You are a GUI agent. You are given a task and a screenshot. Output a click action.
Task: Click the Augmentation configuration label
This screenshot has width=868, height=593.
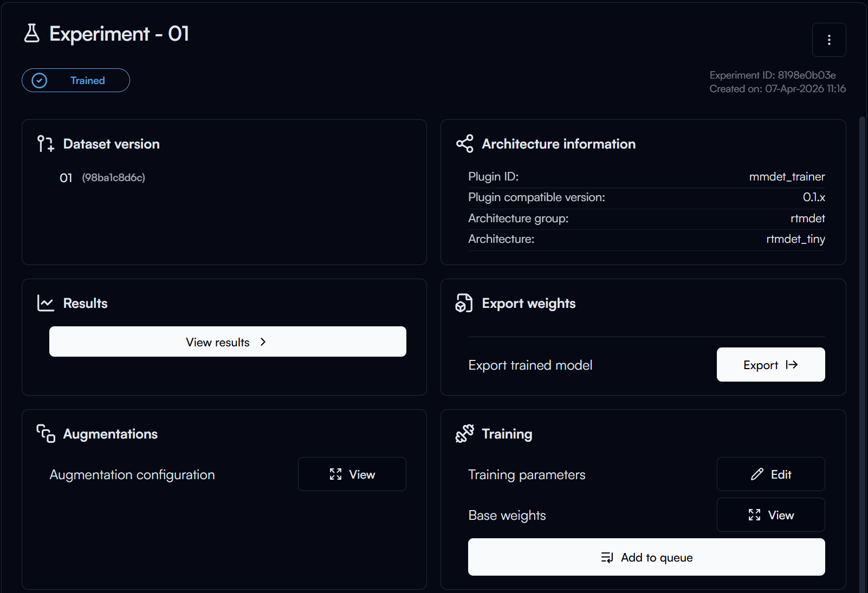coord(132,475)
